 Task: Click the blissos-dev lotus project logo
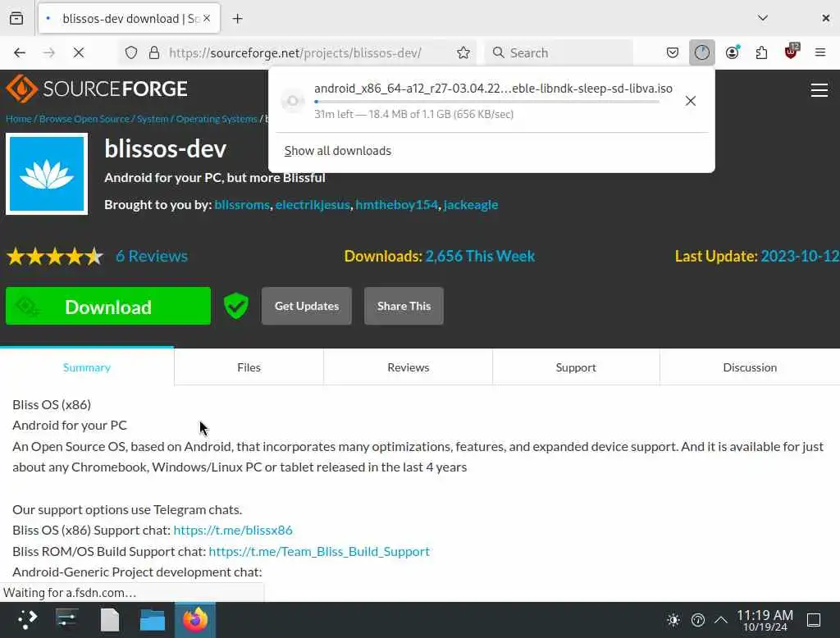click(47, 174)
